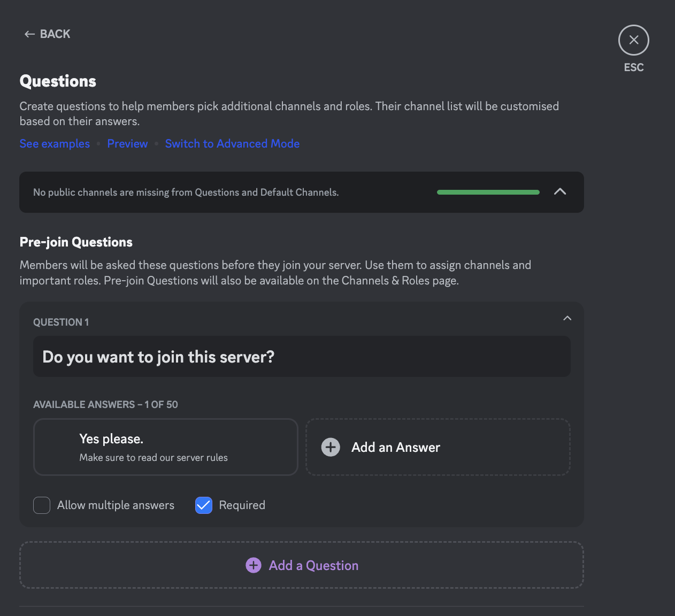Close settings with the X icon
675x616 pixels.
pyautogui.click(x=633, y=40)
